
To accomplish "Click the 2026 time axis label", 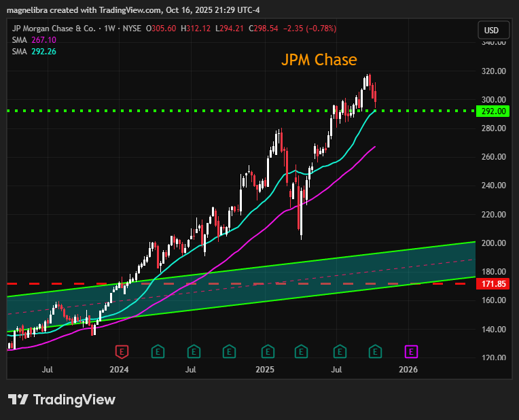I will coord(408,370).
